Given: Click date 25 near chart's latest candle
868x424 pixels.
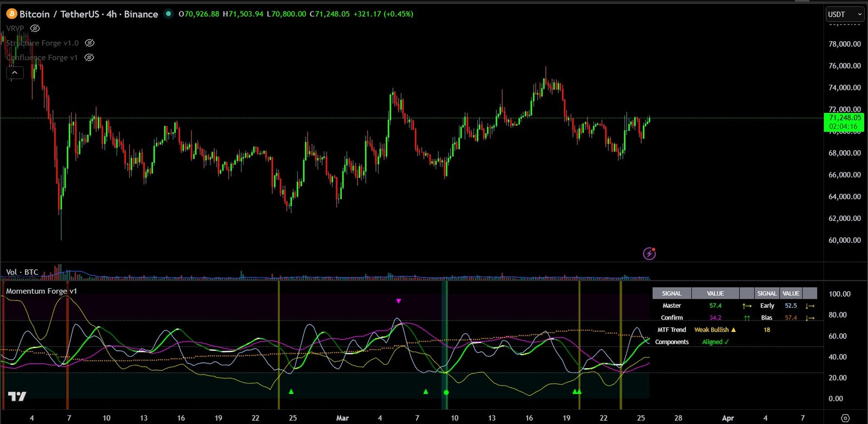Looking at the screenshot, I should (x=641, y=418).
